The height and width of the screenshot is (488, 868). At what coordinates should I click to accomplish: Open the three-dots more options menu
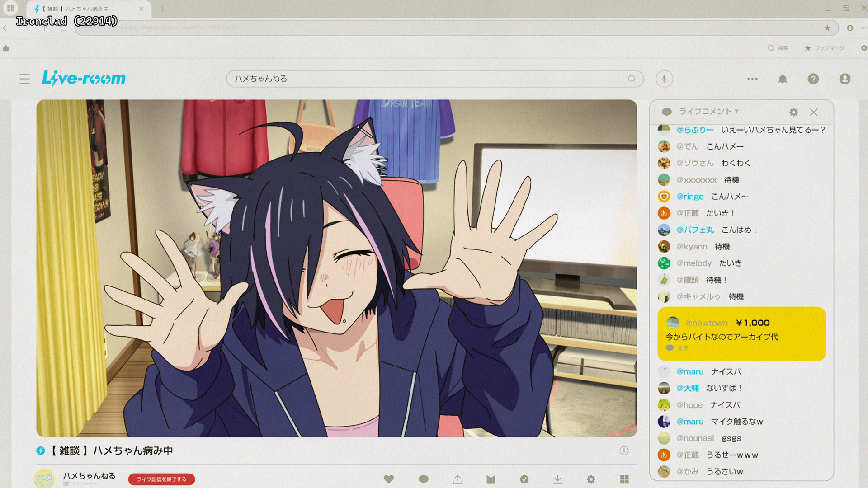pyautogui.click(x=752, y=79)
